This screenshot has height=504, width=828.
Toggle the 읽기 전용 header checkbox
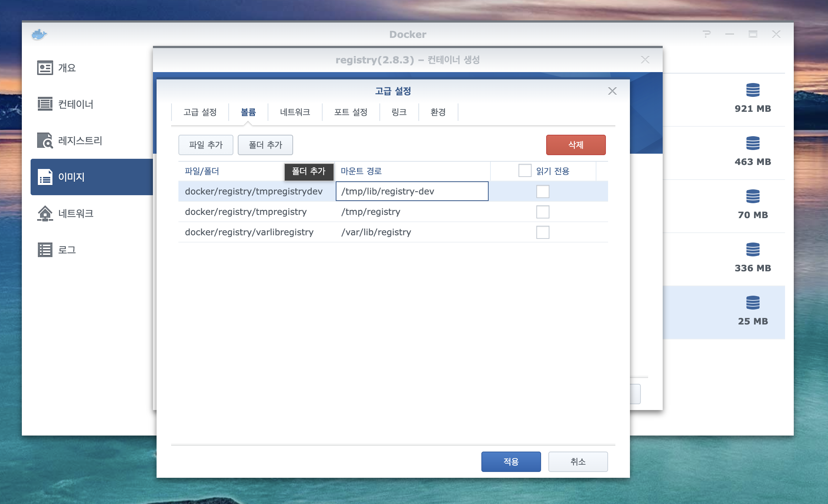tap(525, 170)
